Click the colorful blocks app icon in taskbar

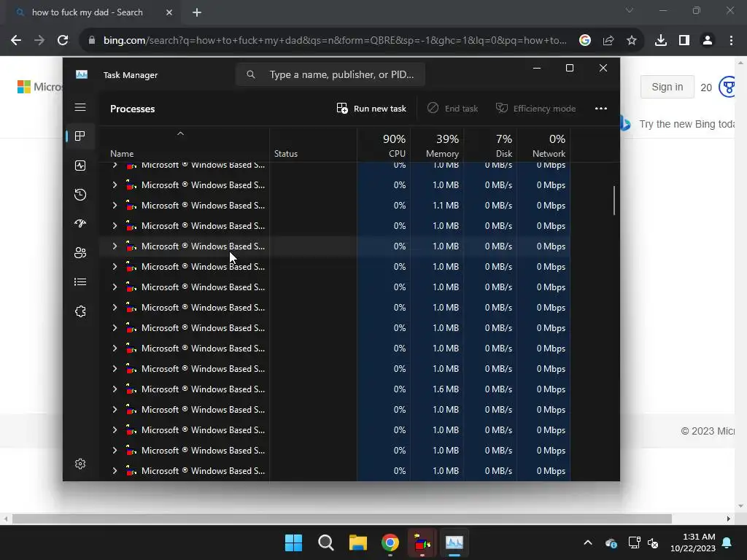(x=422, y=542)
